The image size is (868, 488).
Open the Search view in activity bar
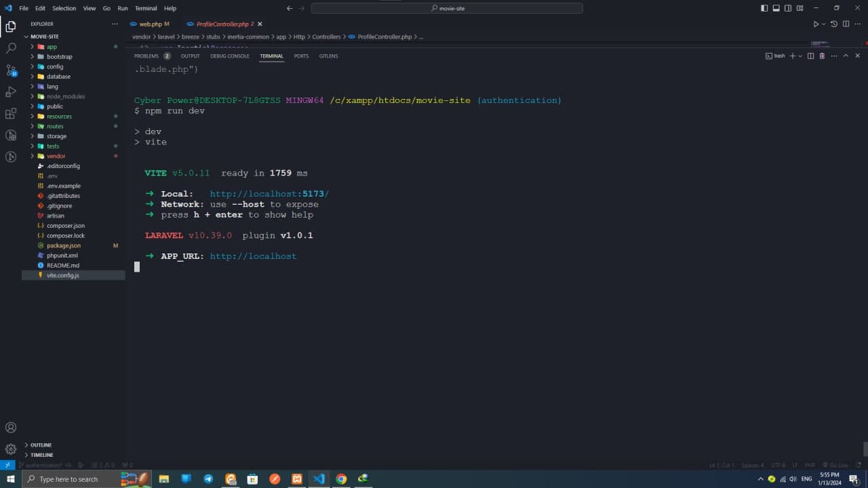[11, 49]
